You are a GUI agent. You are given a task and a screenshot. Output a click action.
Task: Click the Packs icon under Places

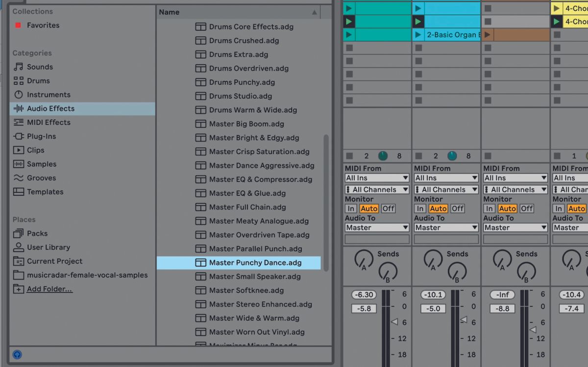click(x=20, y=233)
